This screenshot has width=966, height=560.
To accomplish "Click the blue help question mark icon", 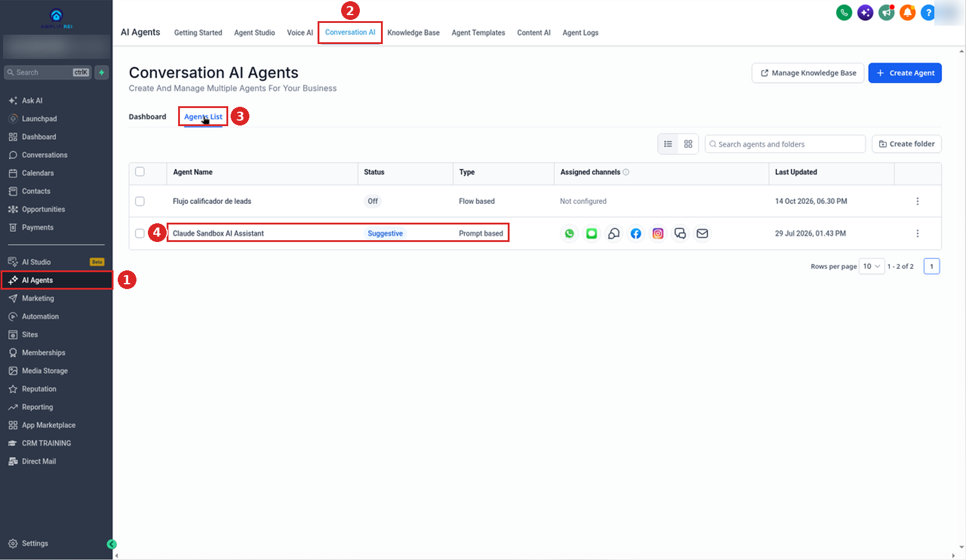I will 928,12.
